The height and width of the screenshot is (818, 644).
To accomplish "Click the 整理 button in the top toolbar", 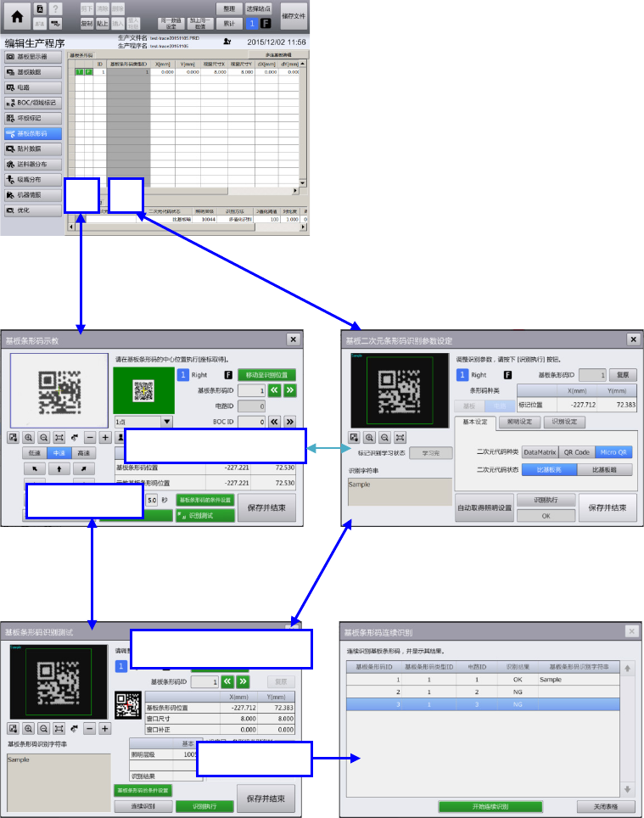I will coord(229,8).
